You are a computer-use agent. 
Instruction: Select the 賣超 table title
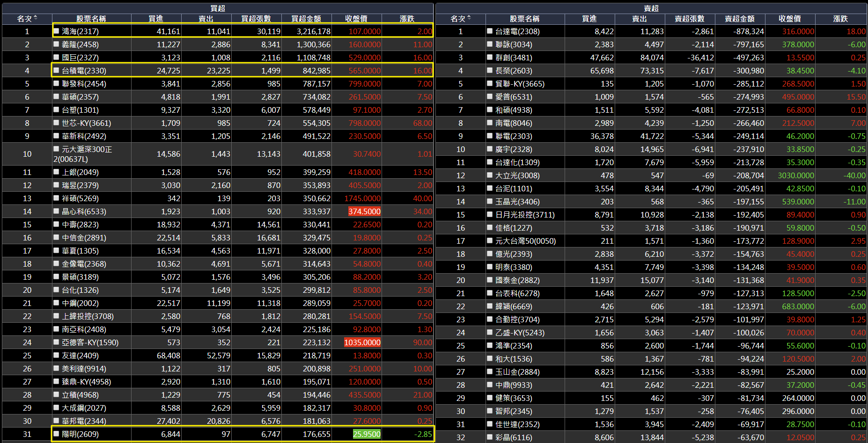(x=651, y=8)
